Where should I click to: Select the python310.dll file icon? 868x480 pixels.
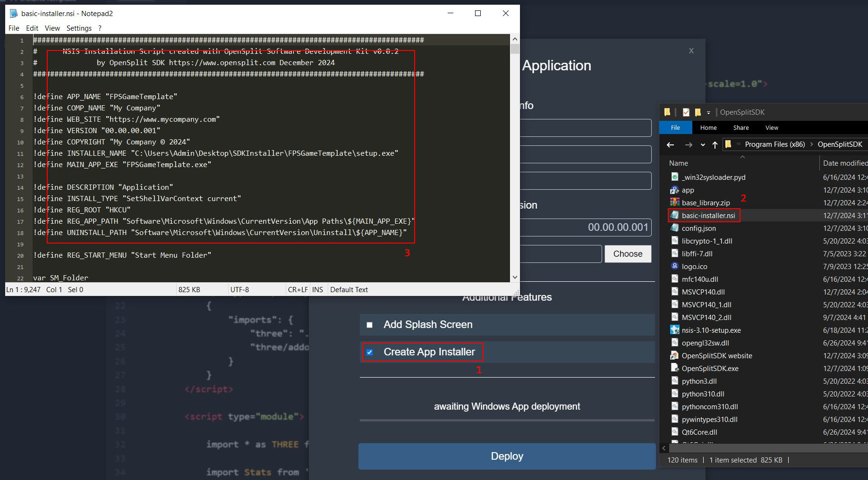coord(675,394)
